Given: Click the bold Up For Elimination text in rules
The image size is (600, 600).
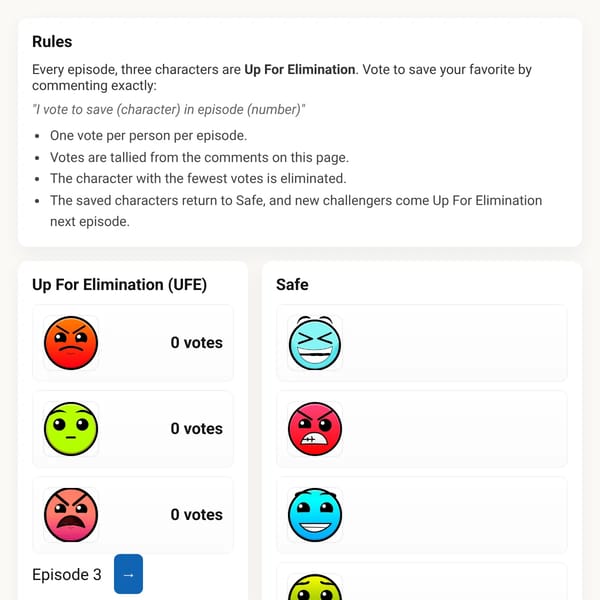Looking at the screenshot, I should (300, 70).
